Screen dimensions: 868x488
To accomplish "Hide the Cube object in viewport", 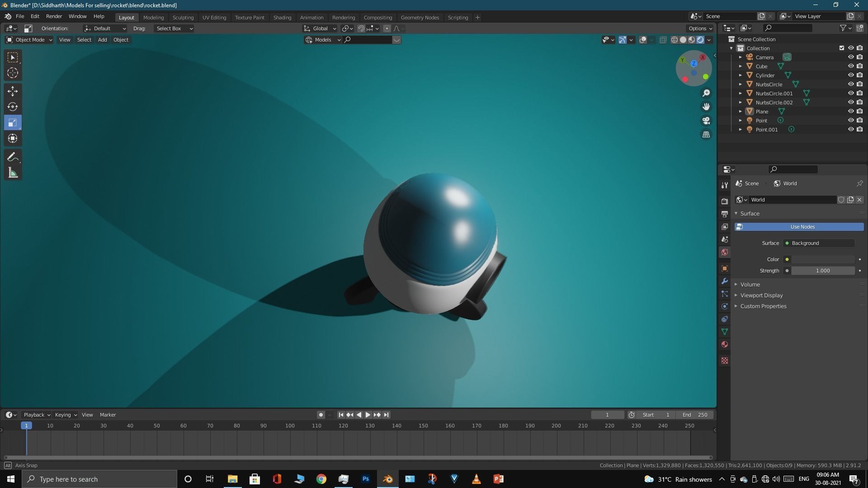I will 850,66.
